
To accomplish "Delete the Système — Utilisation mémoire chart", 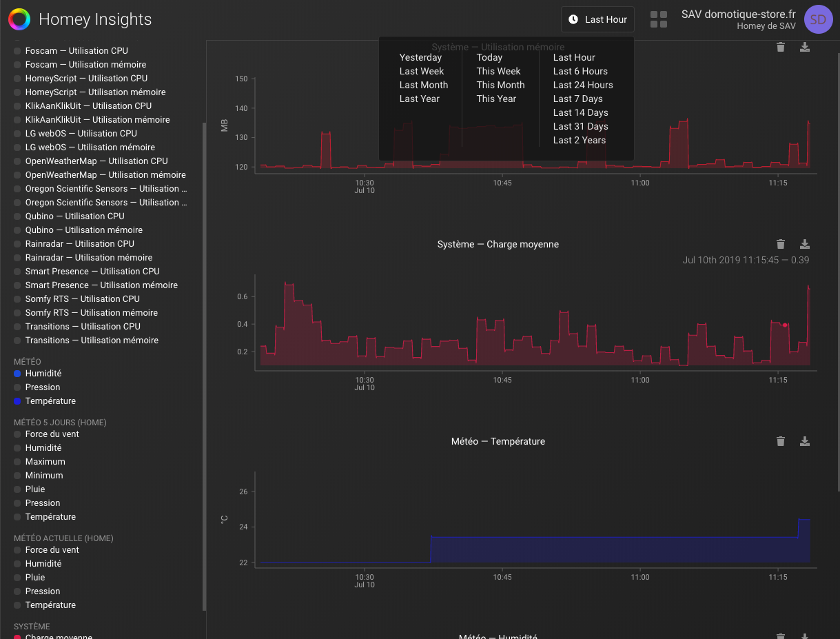I will coord(780,47).
